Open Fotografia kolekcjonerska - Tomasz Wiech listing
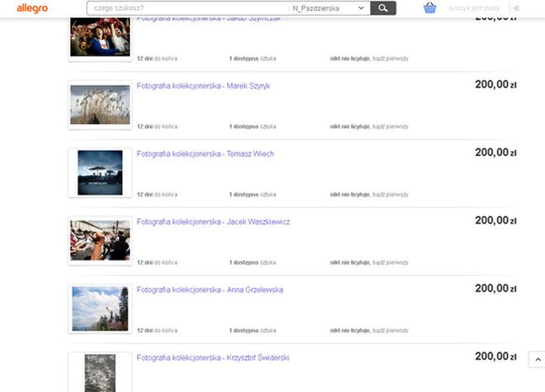This screenshot has width=545, height=392. (x=205, y=153)
